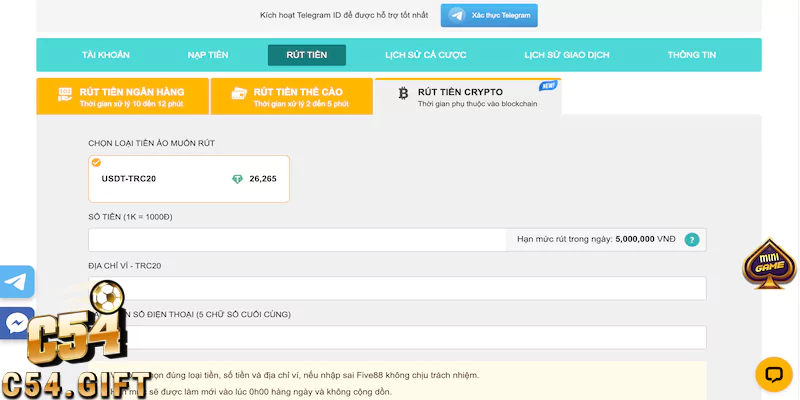800x400 pixels.
Task: Click the 'CHỌN LOẠI TIỀN ẢO MUỐN RÚT' label
Action: [152, 143]
